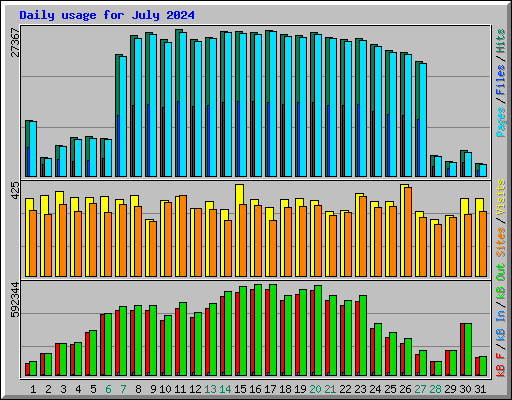Click day 8 on the x-axis
Viewport: 512px width, 400px height.
[138, 389]
